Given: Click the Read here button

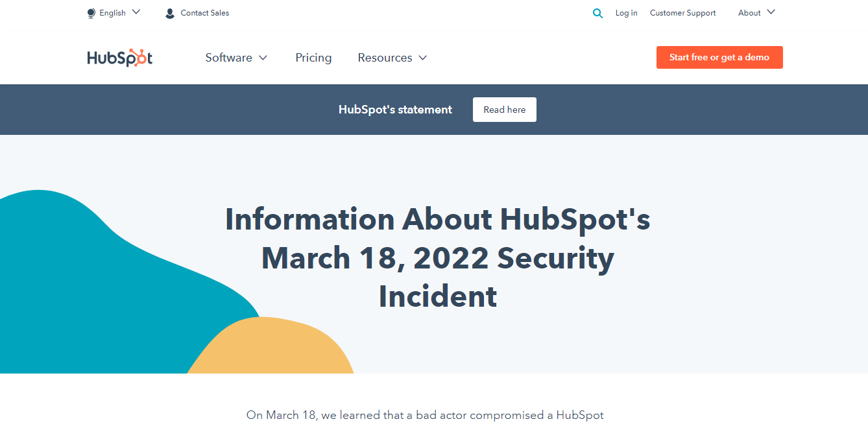Looking at the screenshot, I should 505,110.
